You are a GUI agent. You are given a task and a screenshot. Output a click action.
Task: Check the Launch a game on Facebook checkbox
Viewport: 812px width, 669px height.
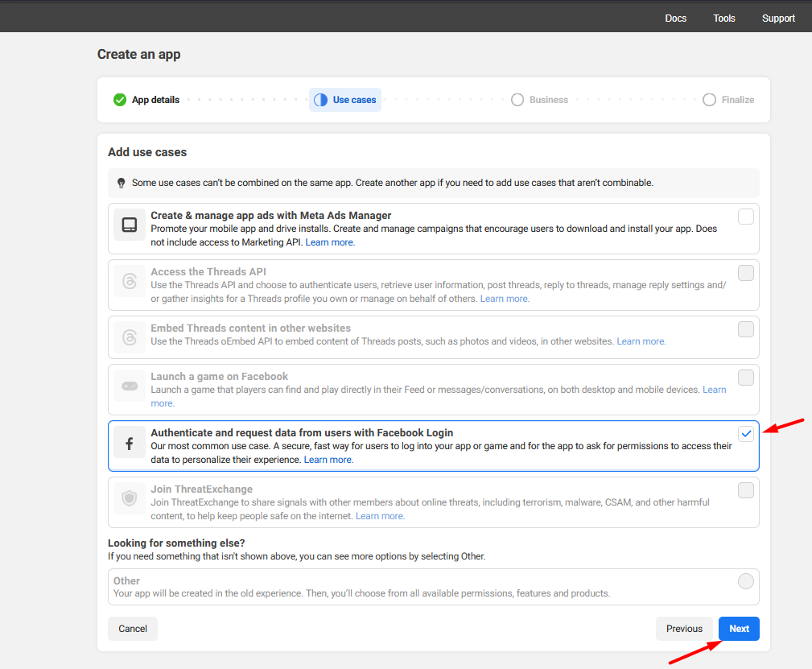746,378
